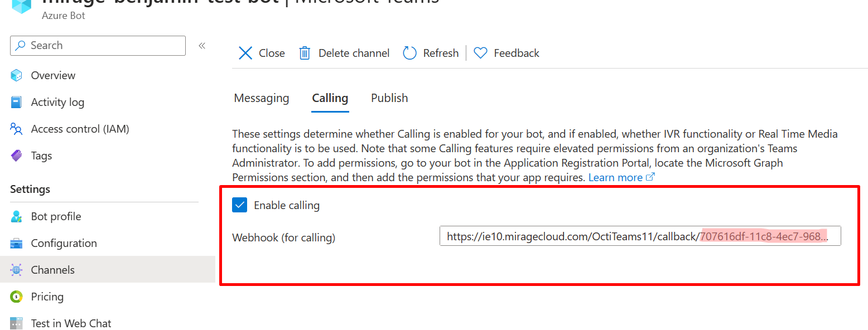Click the circular Refresh icon
Screen dimensions: 868x330
pyautogui.click(x=410, y=53)
